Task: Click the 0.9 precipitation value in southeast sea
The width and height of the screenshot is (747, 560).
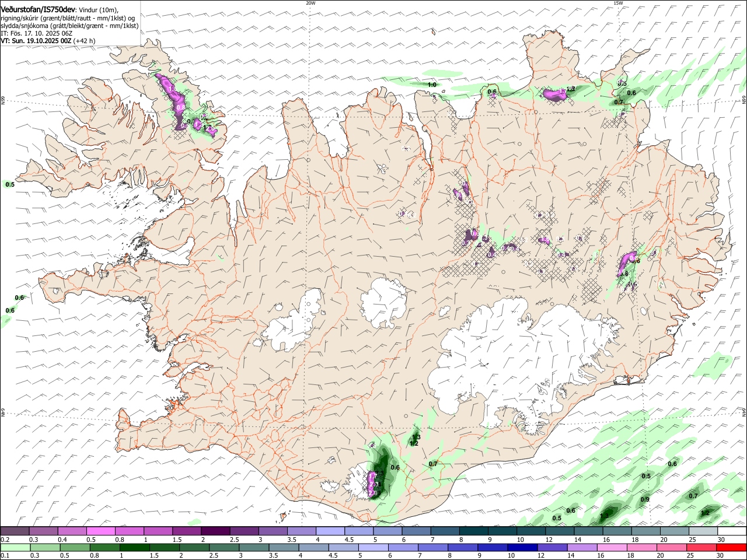Action: tap(645, 500)
